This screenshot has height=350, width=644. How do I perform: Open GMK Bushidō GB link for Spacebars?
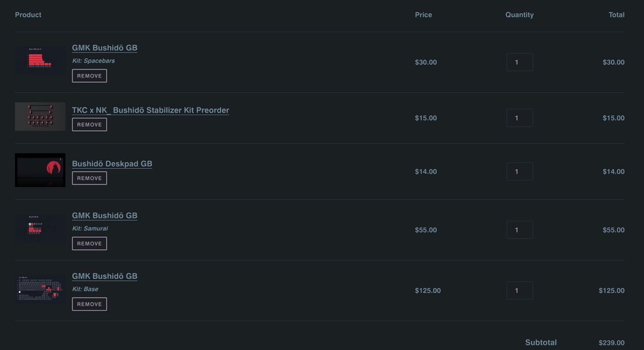tap(105, 48)
